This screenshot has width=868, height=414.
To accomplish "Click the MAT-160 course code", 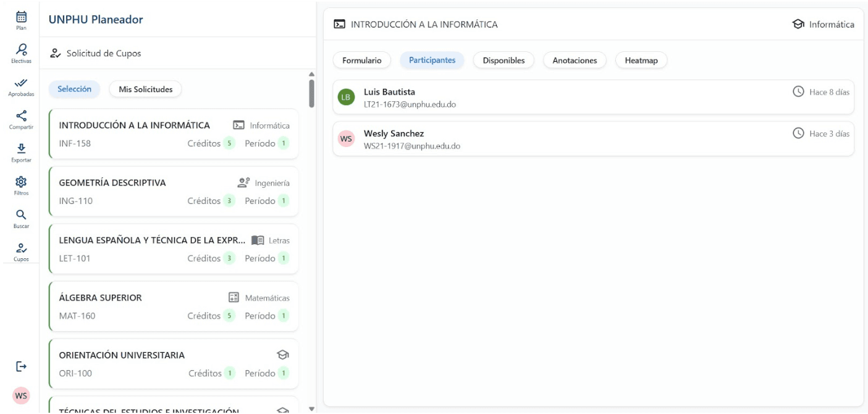I will point(77,316).
